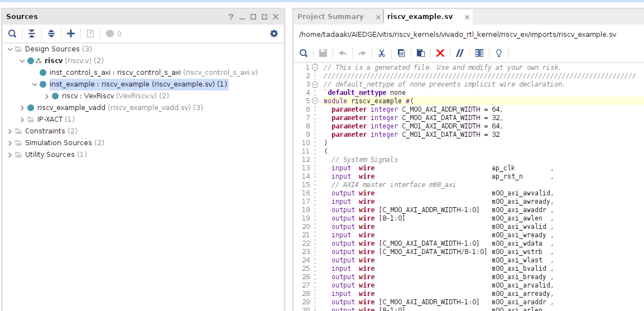The image size is (644, 311).
Task: Click the m00_axi_awvalid port name
Action: [521, 193]
